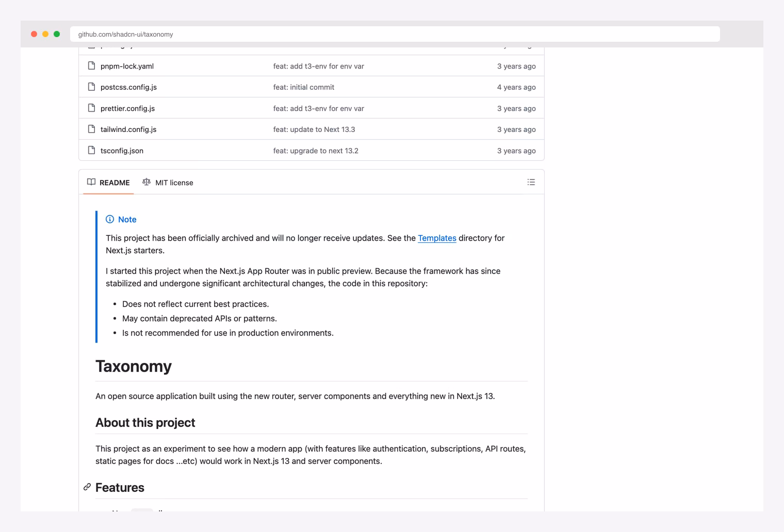Click '3 years ago' timestamp for pnpm-lock.yaml
Screen dimensions: 784x532
pyautogui.click(x=516, y=66)
